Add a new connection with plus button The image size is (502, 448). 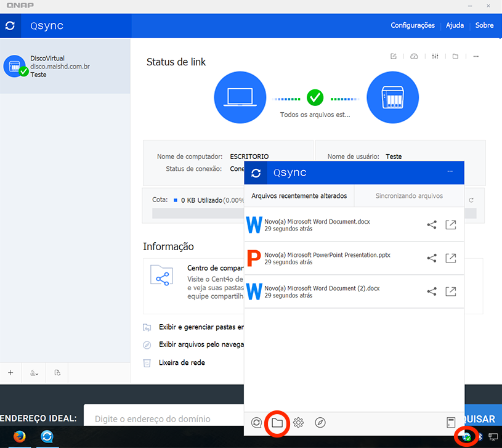pos(10,373)
